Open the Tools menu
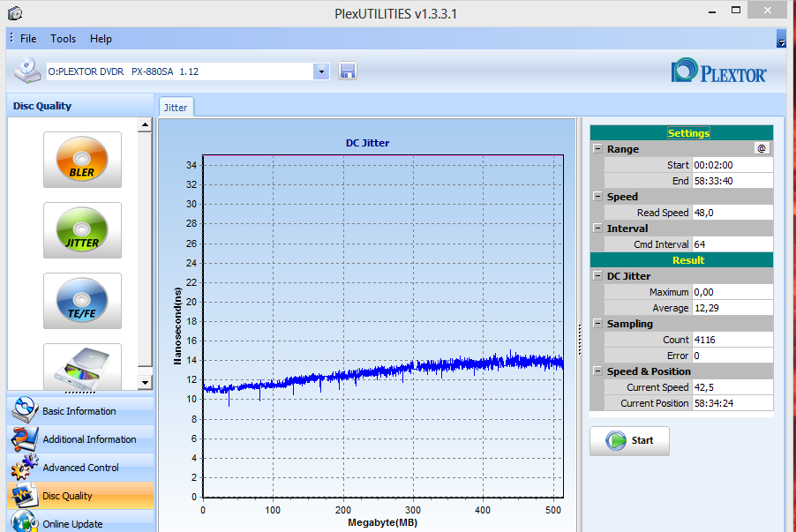 63,39
